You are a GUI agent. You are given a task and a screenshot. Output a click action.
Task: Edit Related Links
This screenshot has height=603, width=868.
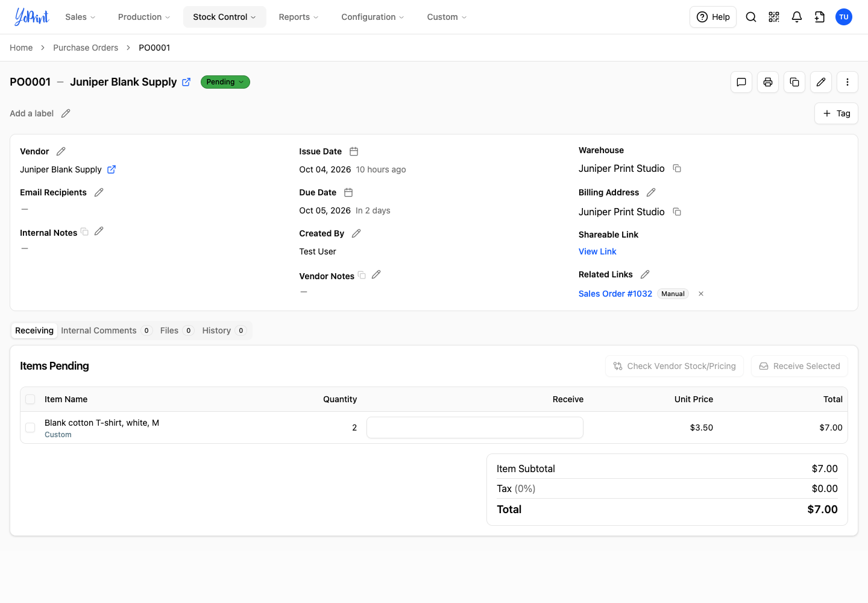[645, 274]
